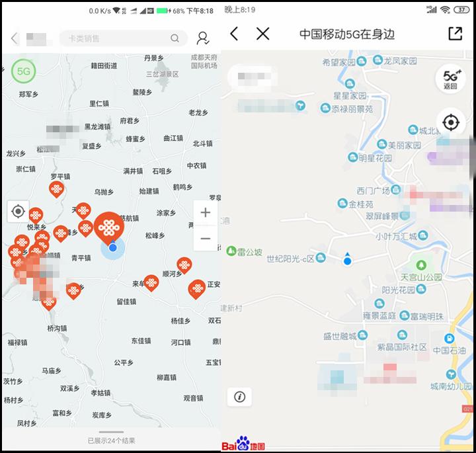This screenshot has height=453, width=476.
Task: Tap the 青平镇 label on the left map
Action: 81,258
